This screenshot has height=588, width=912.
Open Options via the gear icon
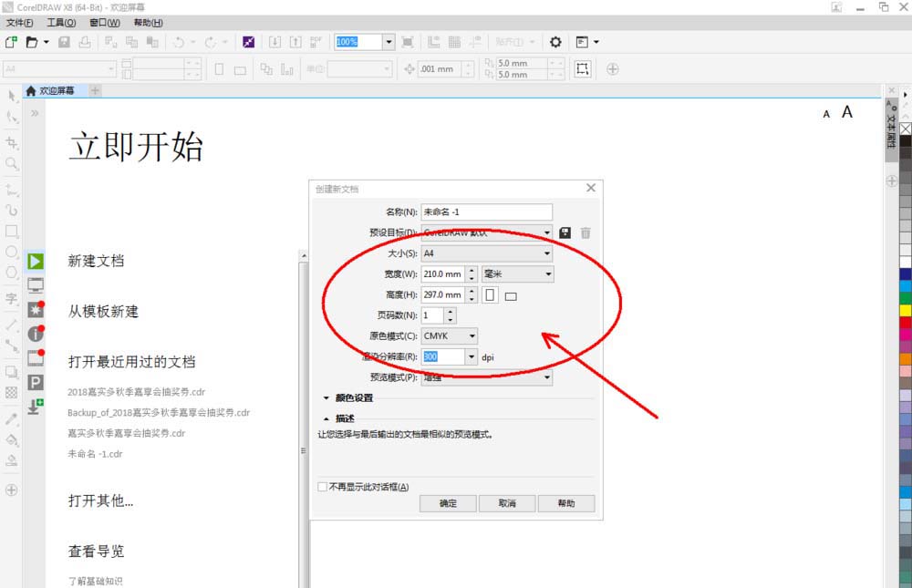click(x=555, y=42)
